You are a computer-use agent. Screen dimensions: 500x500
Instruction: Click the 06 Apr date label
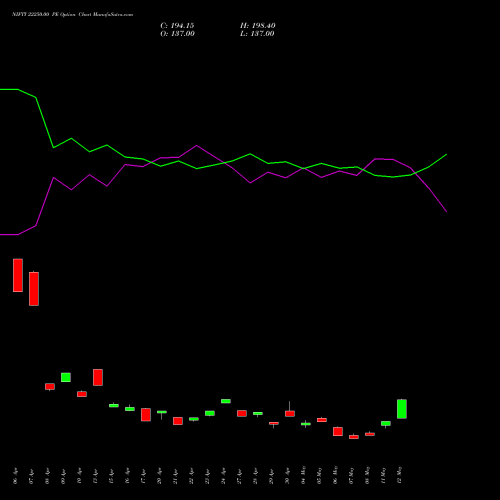tap(16, 476)
